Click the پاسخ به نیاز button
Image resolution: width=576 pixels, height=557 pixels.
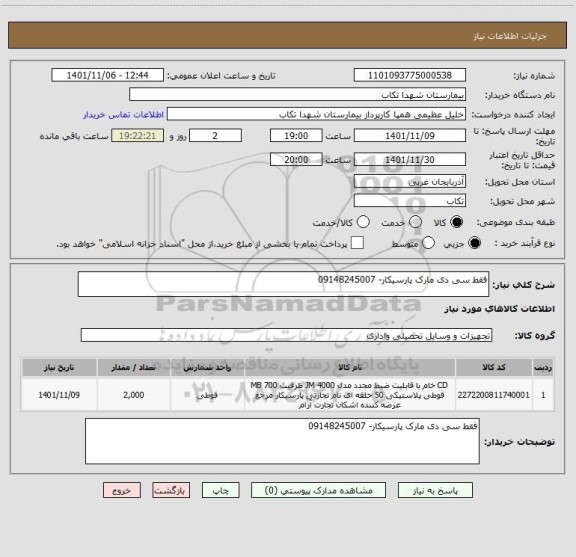point(435,490)
